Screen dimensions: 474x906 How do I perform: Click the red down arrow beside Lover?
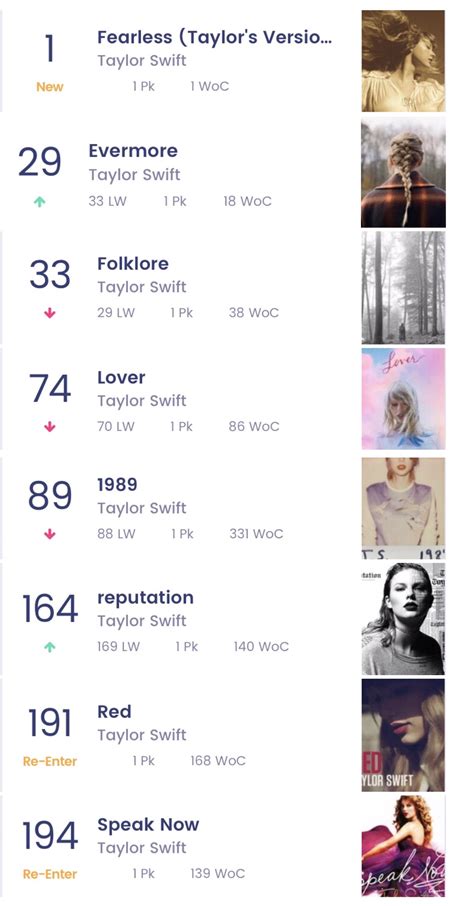(x=50, y=427)
